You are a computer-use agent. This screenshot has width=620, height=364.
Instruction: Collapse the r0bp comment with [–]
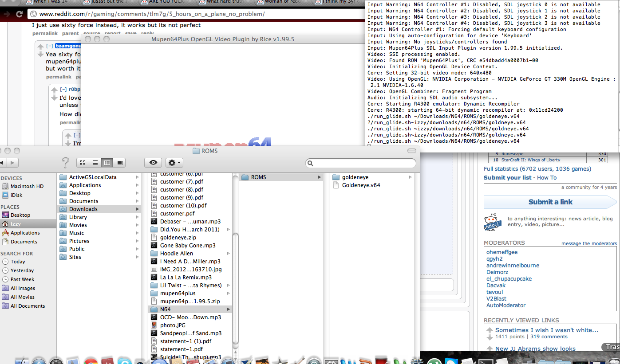click(x=63, y=90)
